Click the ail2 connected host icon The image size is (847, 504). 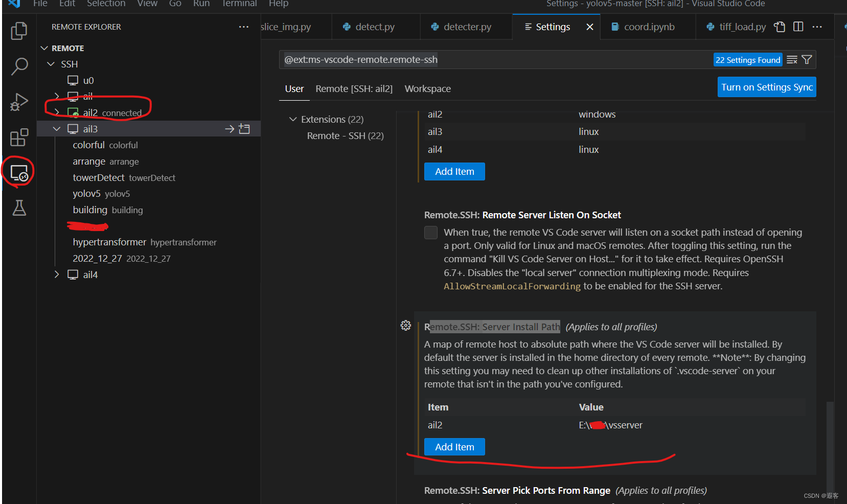coord(73,112)
